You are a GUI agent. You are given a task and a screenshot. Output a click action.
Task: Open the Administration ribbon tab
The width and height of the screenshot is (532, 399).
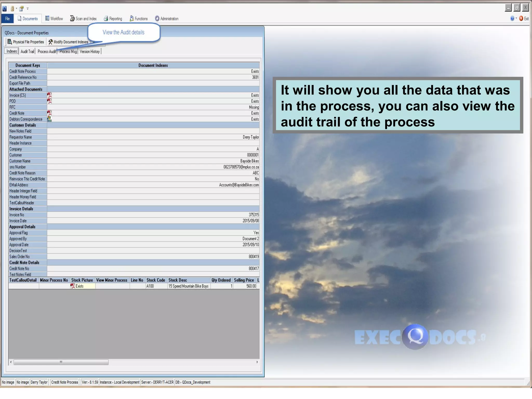click(167, 19)
